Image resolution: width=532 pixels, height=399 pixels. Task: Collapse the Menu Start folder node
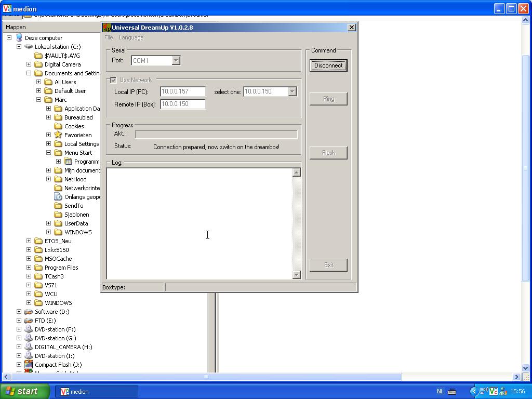48,152
